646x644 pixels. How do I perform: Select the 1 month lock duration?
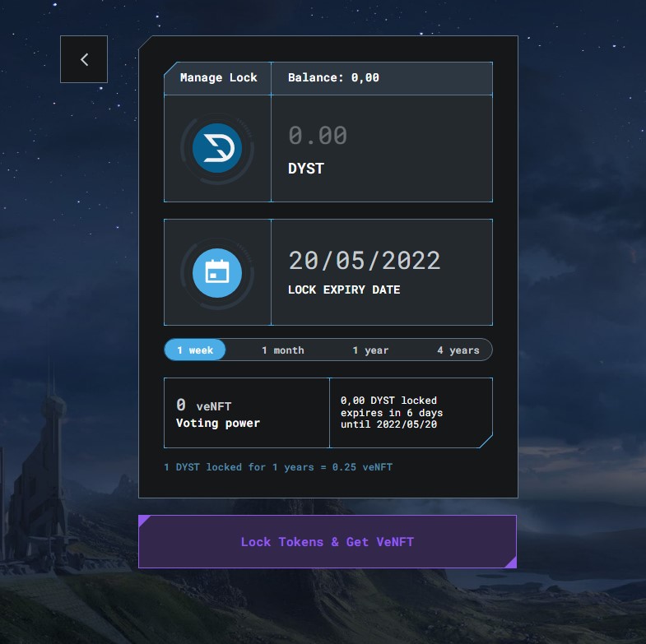(283, 350)
